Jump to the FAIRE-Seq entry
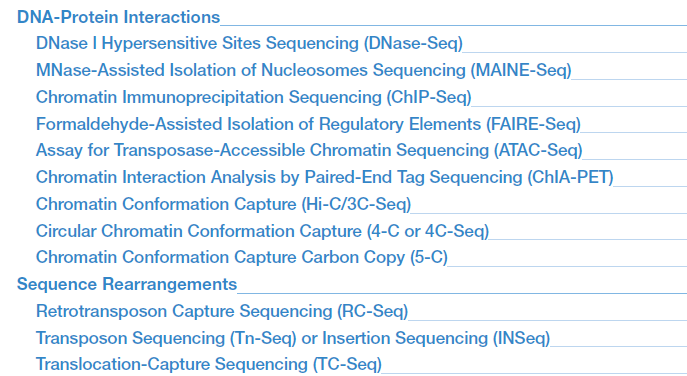Viewport: 687px width, 376px height. coord(308,124)
